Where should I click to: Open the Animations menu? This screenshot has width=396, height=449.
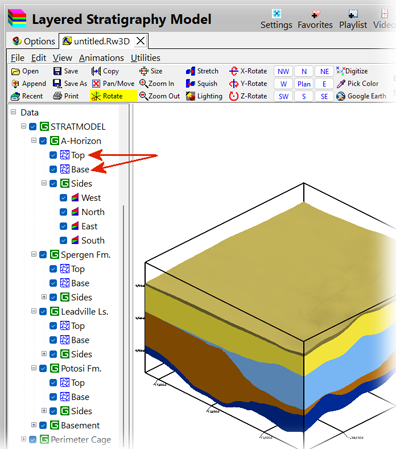pyautogui.click(x=101, y=58)
